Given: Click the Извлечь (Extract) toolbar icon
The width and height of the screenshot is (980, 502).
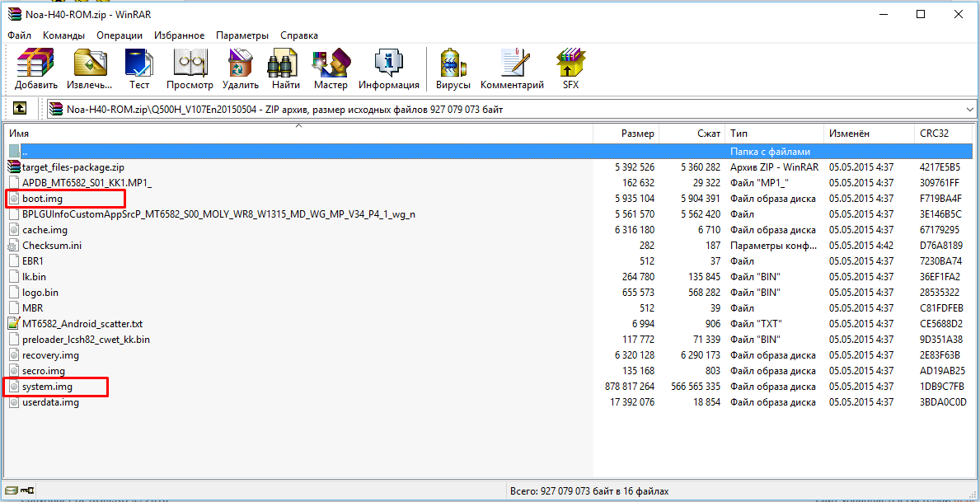Looking at the screenshot, I should point(90,69).
